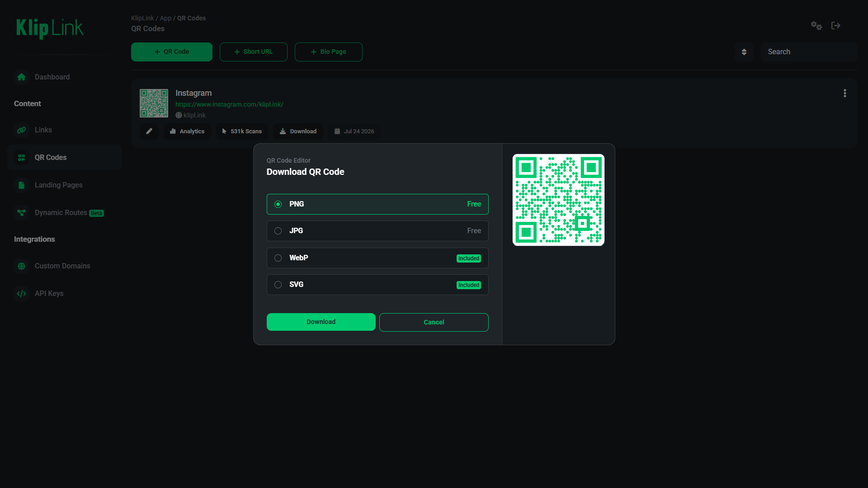The height and width of the screenshot is (488, 868).
Task: Click the KlipLink logo
Action: coord(50,28)
